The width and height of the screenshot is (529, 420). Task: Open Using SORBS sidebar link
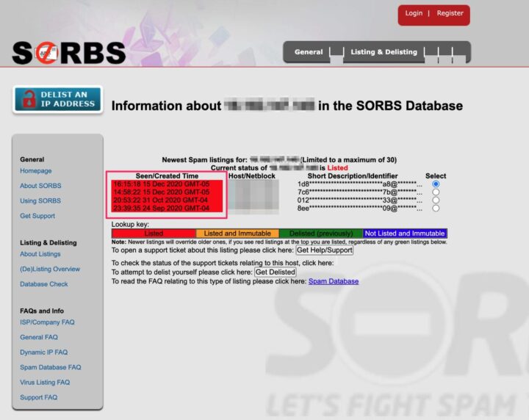(40, 201)
